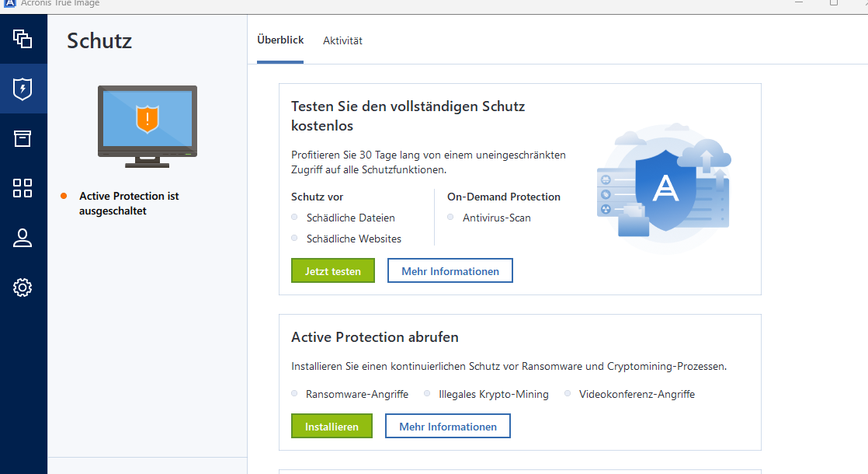Open the Archive sidebar icon
Screen dimensions: 868x474
click(23, 138)
